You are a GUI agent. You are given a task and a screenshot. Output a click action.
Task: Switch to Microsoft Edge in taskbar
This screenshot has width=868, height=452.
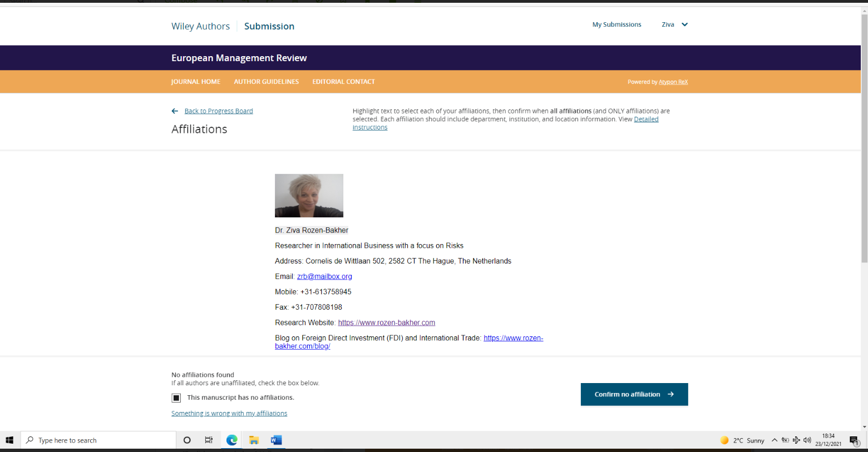[231, 440]
